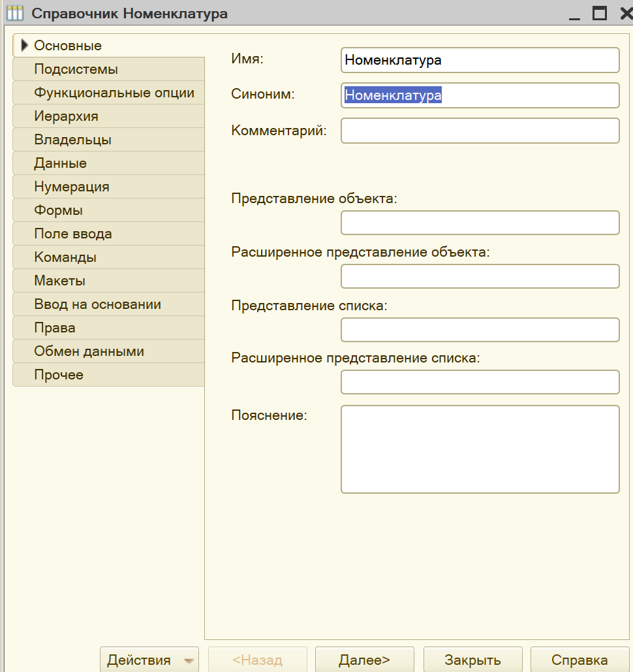Click the Представление списка field

coord(480,330)
